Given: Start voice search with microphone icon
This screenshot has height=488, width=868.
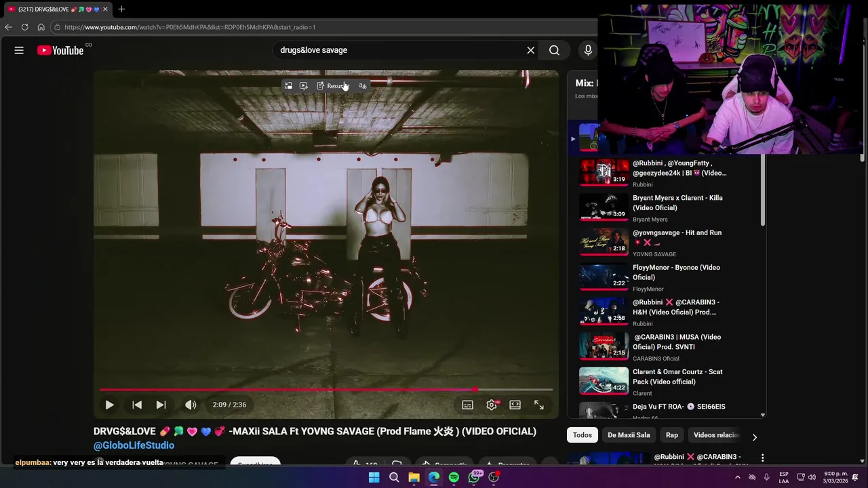Looking at the screenshot, I should 588,50.
